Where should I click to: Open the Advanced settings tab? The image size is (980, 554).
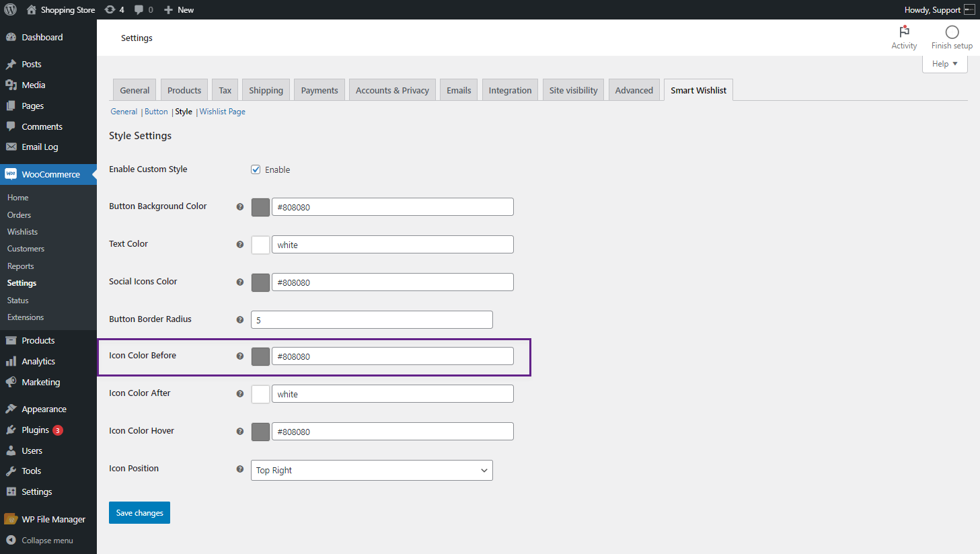(x=634, y=90)
